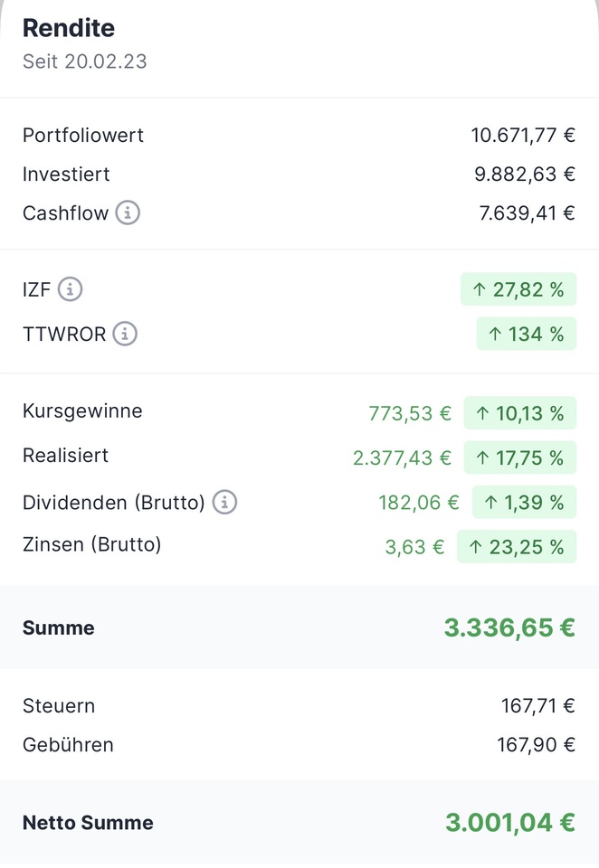The width and height of the screenshot is (599, 868).
Task: Click the Rendite heading
Action: (x=69, y=28)
